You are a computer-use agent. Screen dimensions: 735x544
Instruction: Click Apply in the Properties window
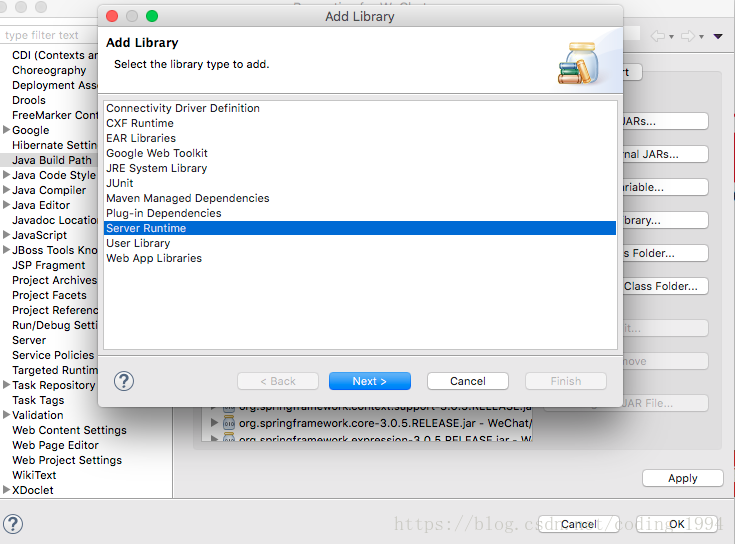point(682,478)
